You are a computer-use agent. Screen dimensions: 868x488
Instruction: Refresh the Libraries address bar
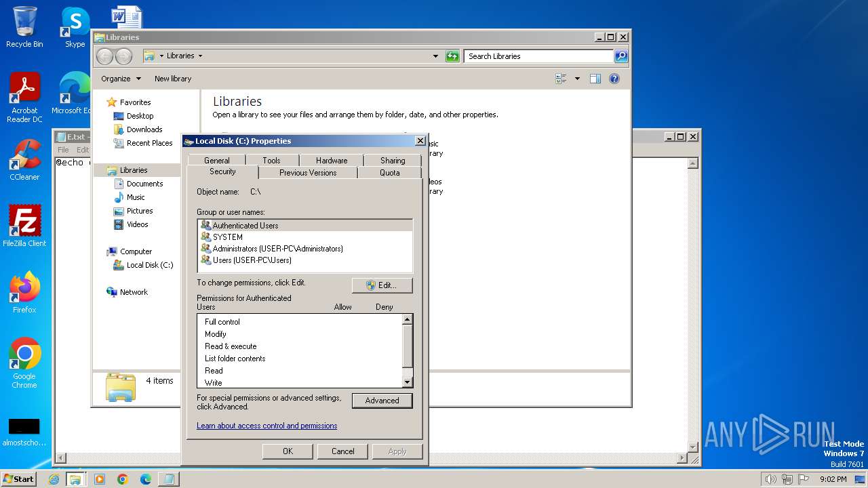(x=452, y=56)
